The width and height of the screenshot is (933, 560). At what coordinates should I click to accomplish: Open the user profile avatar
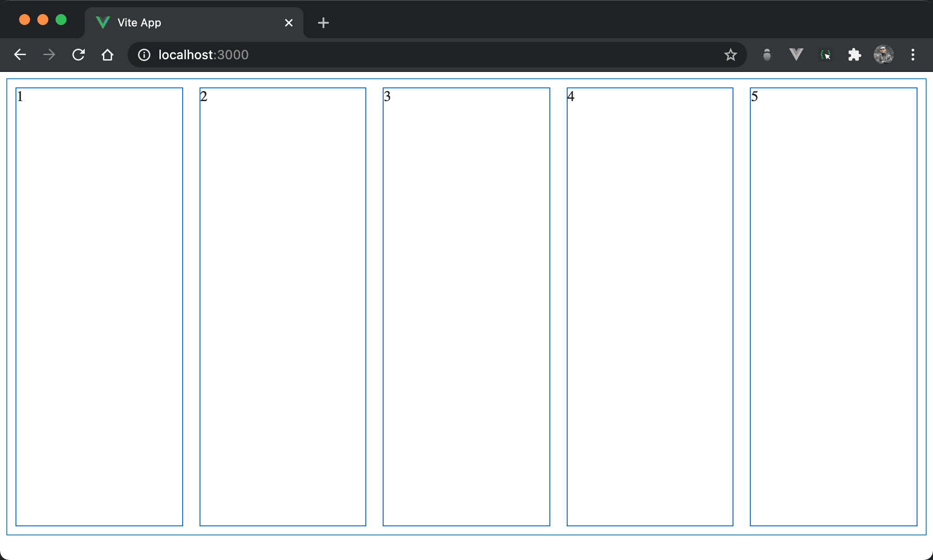tap(883, 55)
